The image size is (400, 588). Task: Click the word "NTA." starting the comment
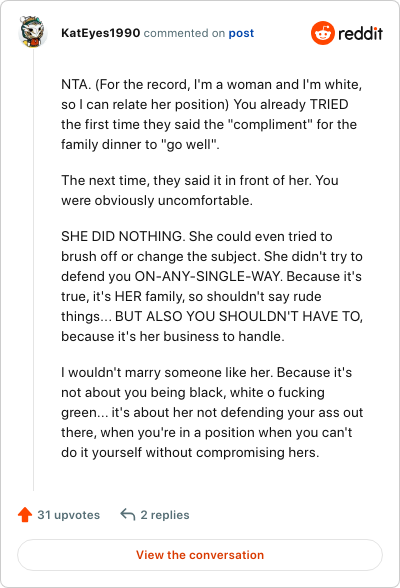(x=76, y=84)
